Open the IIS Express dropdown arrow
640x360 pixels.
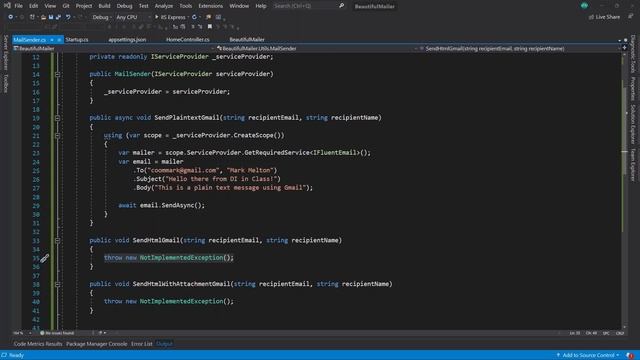(x=188, y=17)
